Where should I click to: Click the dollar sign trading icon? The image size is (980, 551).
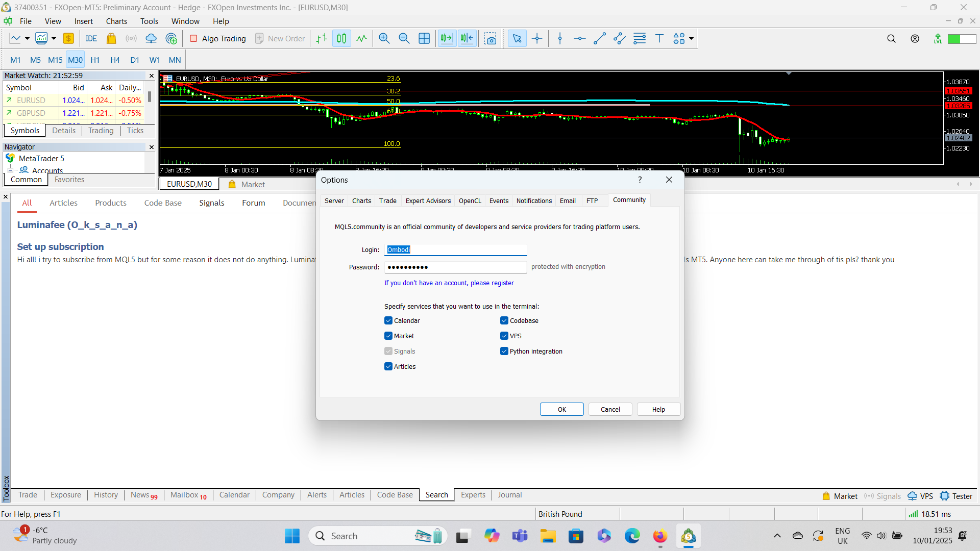click(x=68, y=38)
